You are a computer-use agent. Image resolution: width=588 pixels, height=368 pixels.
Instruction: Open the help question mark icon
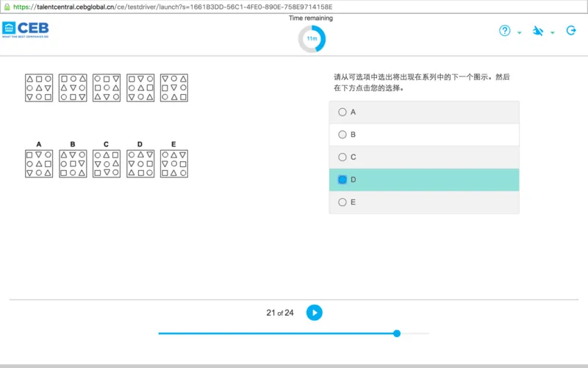pos(504,30)
